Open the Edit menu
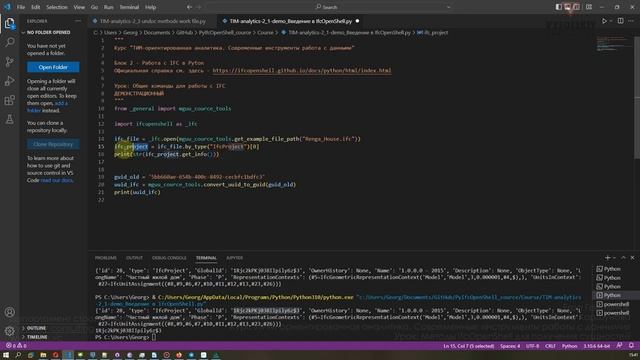This screenshot has width=640, height=360. coord(36,7)
